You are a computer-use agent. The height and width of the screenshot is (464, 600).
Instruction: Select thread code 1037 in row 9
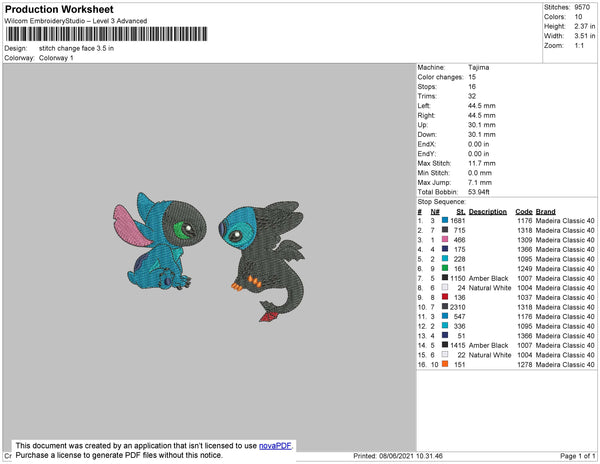click(525, 297)
